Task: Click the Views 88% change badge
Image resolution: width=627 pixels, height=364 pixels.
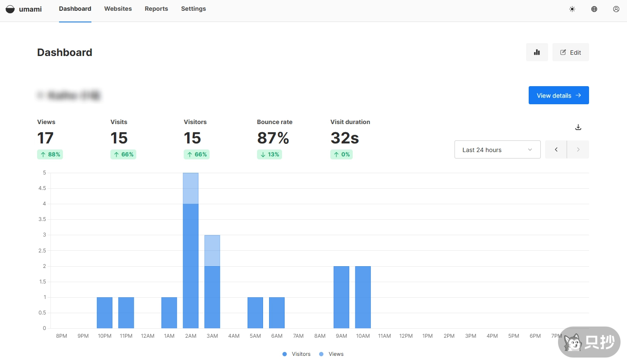Action: (x=50, y=154)
